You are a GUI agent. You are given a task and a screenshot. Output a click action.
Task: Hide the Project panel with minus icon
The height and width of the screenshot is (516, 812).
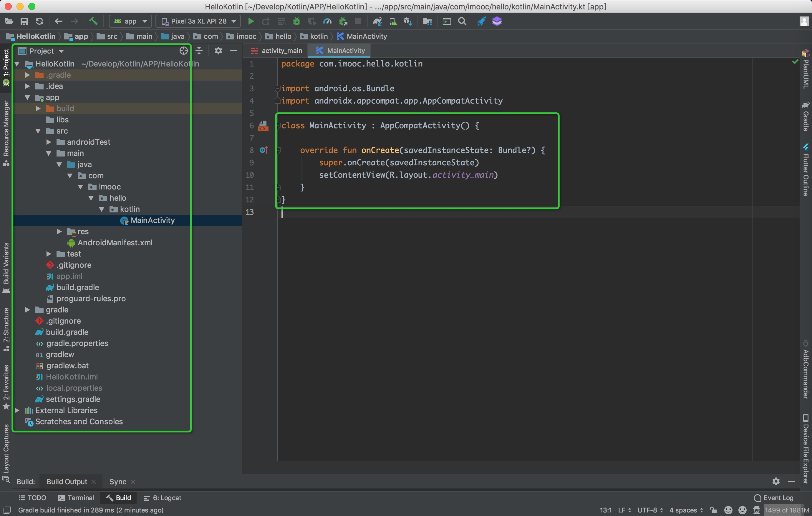pos(234,51)
